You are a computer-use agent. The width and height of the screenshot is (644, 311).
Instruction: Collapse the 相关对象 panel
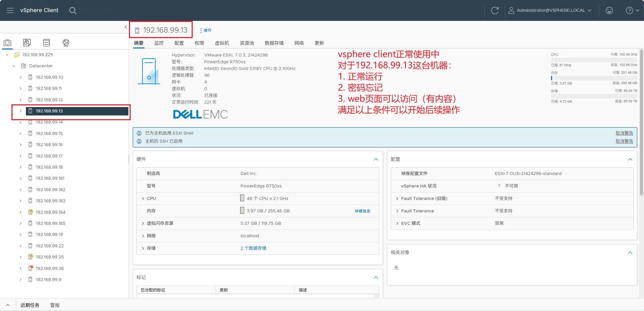click(630, 253)
